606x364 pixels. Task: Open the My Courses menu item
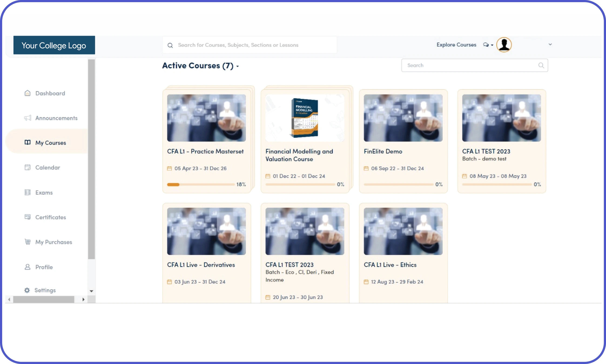click(x=51, y=143)
